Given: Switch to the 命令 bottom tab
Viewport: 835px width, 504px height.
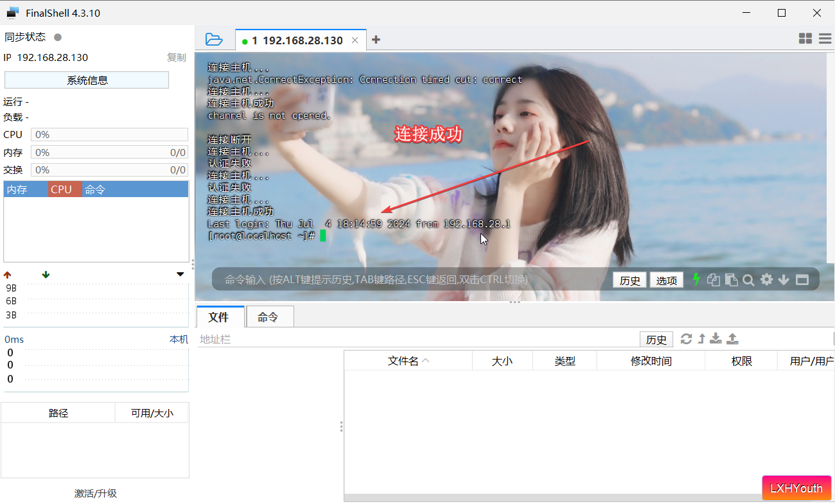Looking at the screenshot, I should coord(270,317).
